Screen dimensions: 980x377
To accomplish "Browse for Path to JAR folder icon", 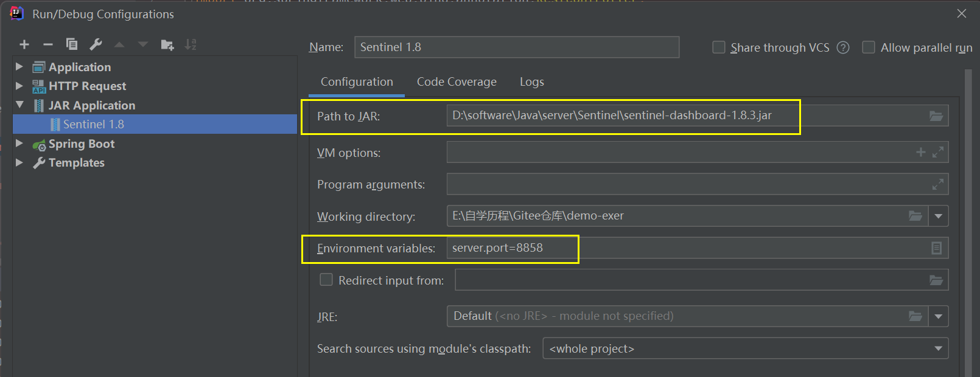I will [936, 116].
